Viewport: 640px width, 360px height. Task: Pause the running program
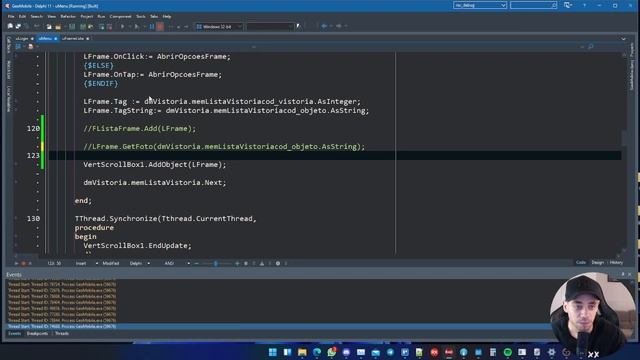152,27
